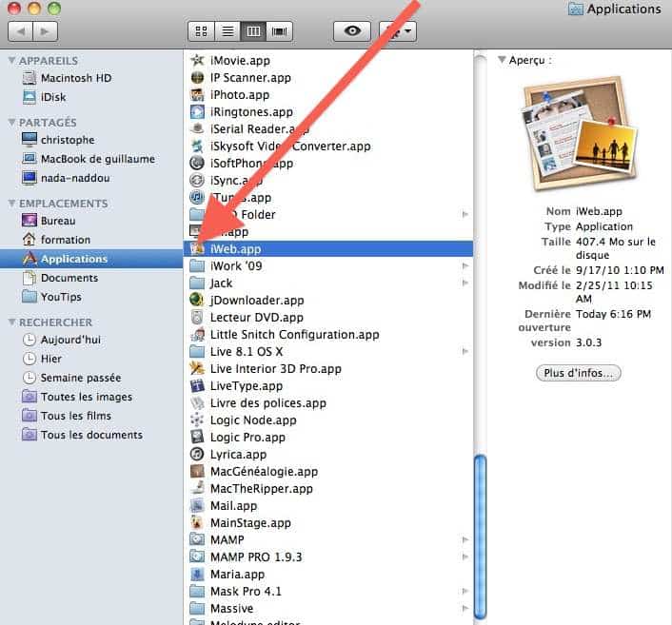This screenshot has width=672, height=625.
Task: Expand iWork '09 folder arrow
Action: pyautogui.click(x=465, y=266)
